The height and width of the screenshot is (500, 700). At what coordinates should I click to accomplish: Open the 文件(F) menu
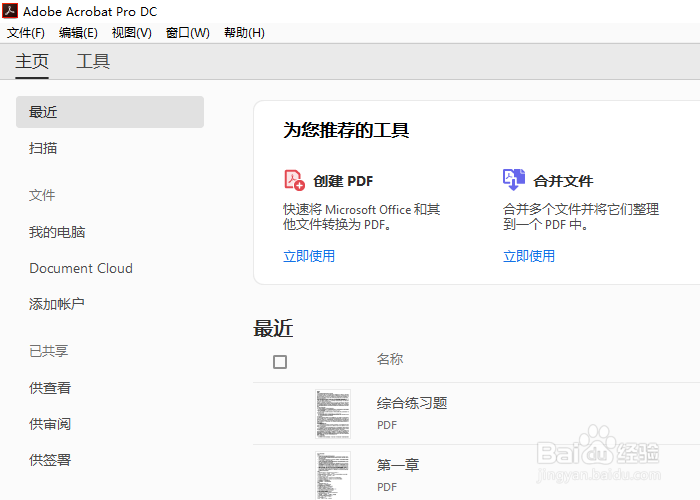tap(26, 33)
